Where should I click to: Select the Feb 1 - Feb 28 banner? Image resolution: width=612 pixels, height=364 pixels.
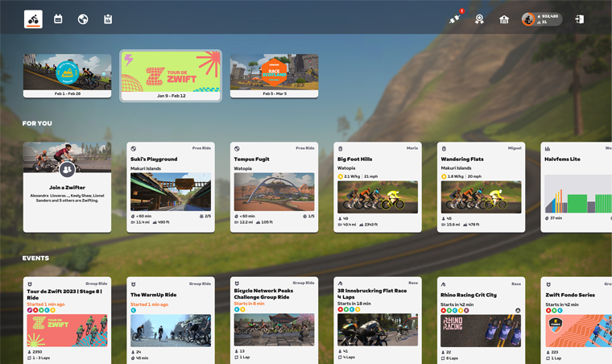67,76
